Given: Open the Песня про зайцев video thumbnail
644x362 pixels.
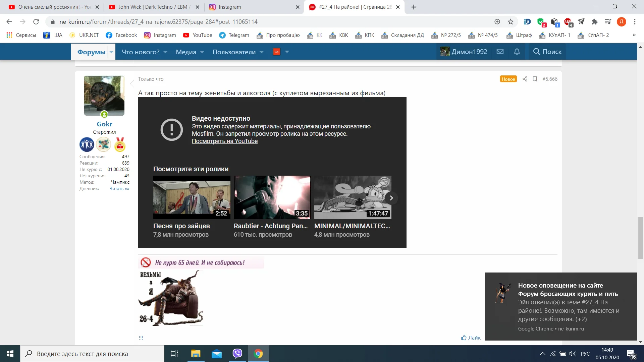Looking at the screenshot, I should [192, 197].
